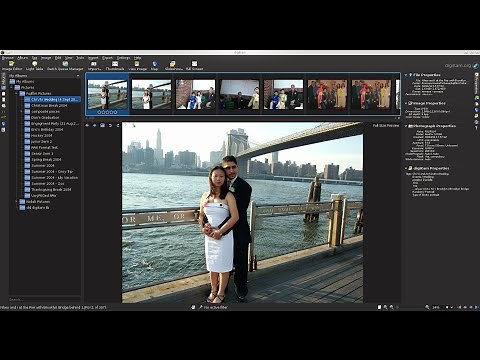Collapse the digiKam Properties section
The height and width of the screenshot is (360, 480).
pyautogui.click(x=406, y=168)
